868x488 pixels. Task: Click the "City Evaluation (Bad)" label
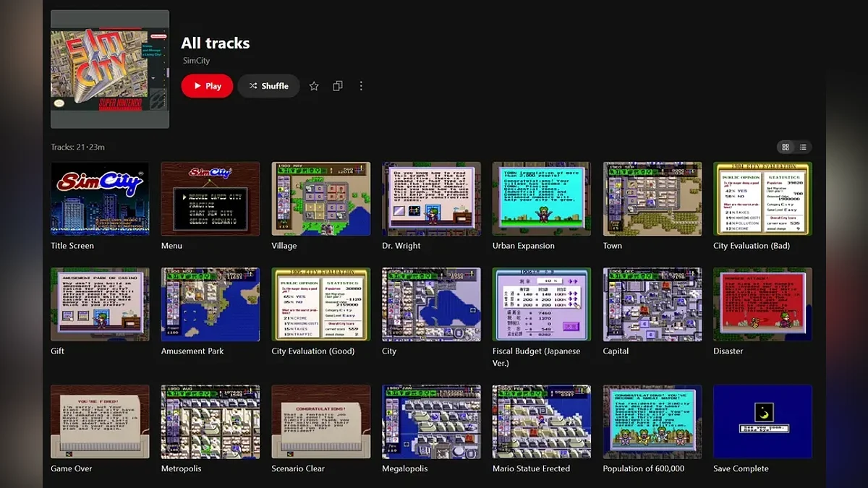pos(752,246)
